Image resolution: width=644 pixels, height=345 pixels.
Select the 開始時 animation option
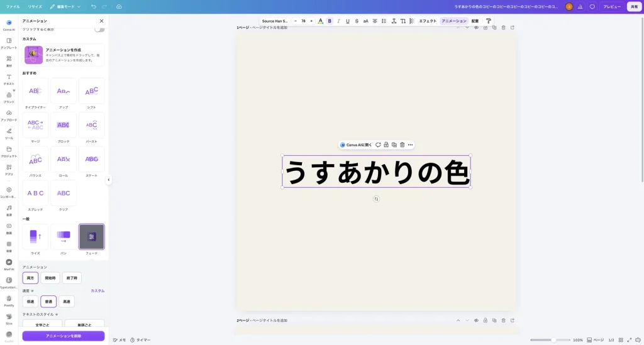coord(50,278)
